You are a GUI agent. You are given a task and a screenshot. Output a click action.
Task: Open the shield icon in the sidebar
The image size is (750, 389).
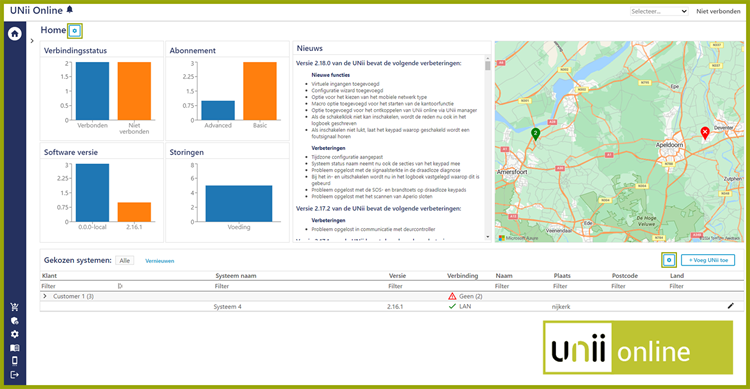tap(14, 321)
